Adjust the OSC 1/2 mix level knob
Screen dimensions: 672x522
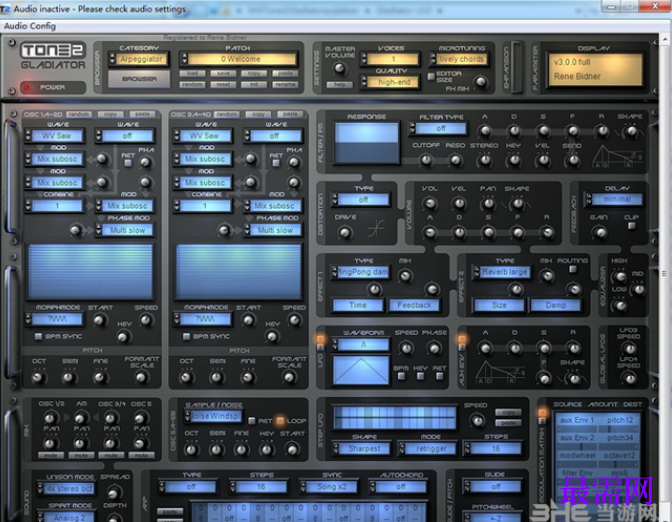click(x=50, y=417)
